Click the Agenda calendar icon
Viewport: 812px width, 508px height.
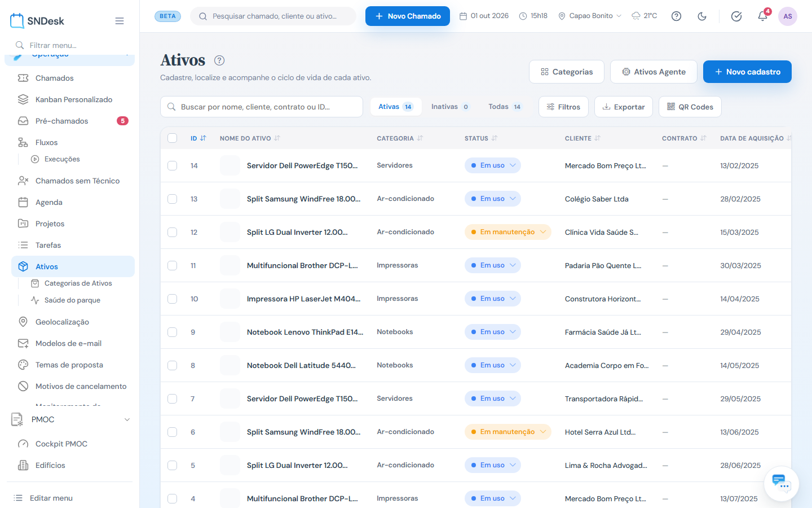(23, 202)
